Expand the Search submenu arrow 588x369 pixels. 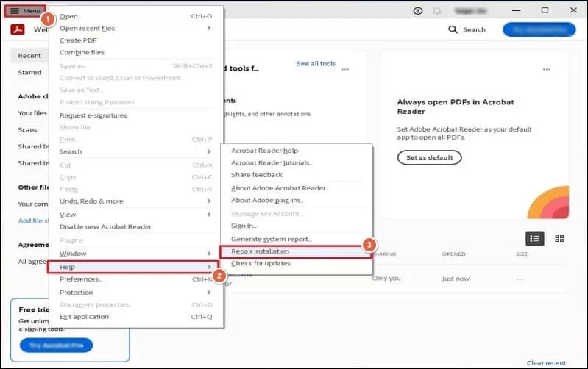click(x=209, y=151)
